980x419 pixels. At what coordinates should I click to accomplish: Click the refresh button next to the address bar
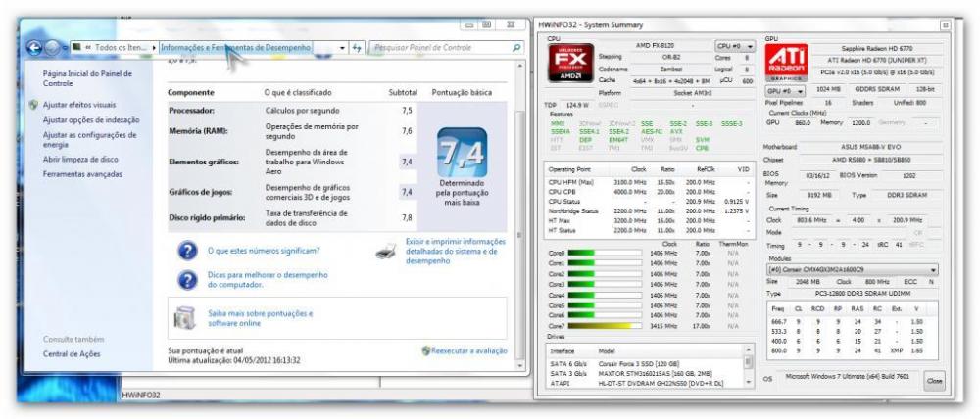click(x=358, y=47)
